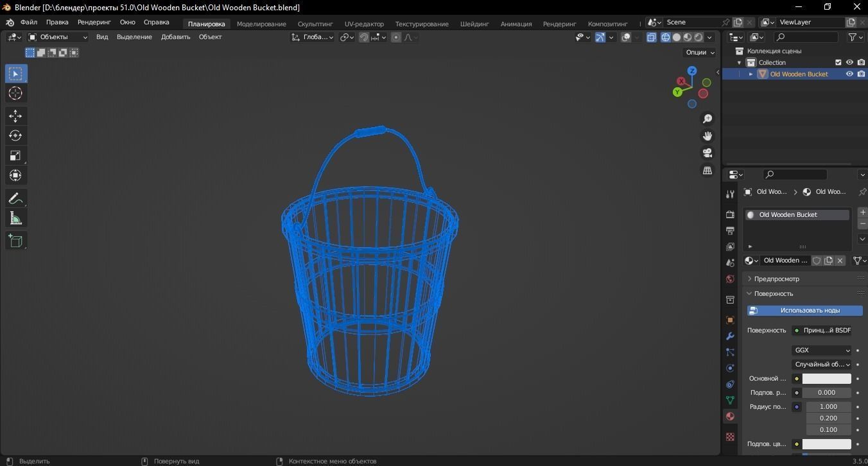
Task: Open the Modifiers wrench tab
Action: point(730,336)
